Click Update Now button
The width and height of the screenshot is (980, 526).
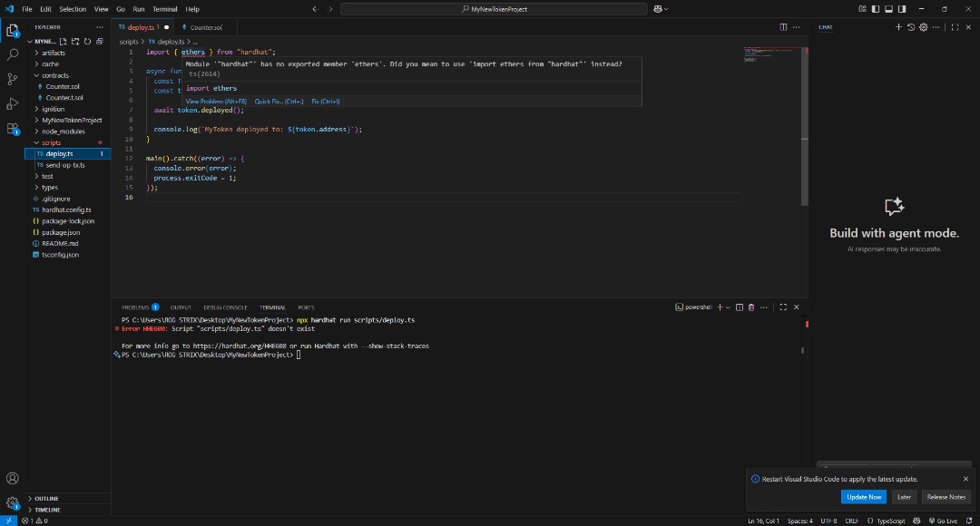tap(864, 497)
